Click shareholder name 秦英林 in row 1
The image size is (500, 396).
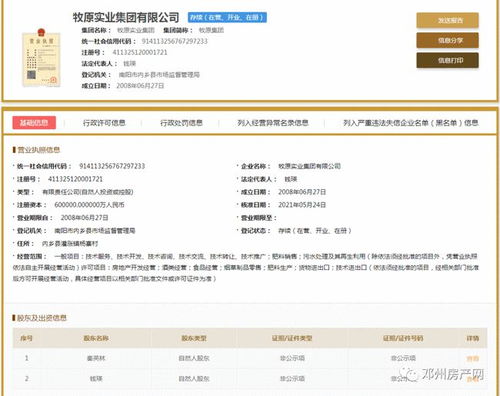96,358
